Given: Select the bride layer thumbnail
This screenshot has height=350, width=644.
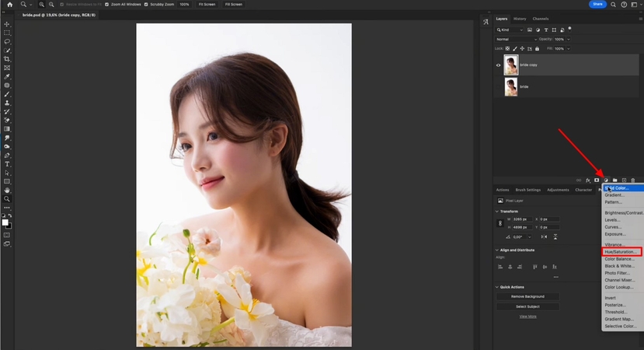Looking at the screenshot, I should (510, 86).
